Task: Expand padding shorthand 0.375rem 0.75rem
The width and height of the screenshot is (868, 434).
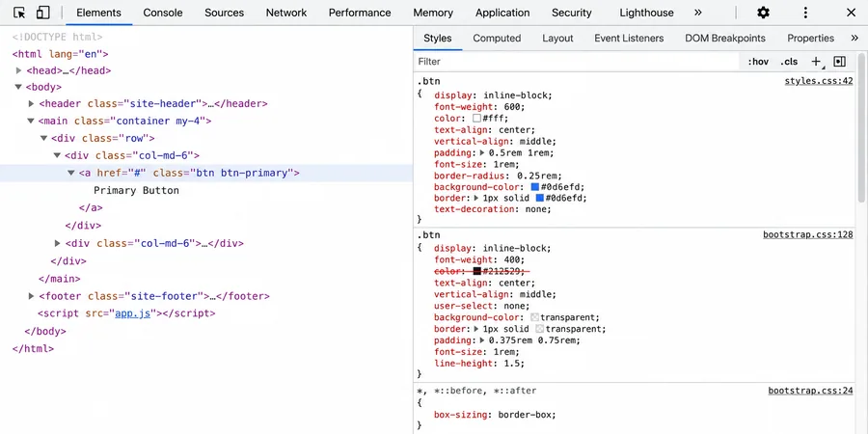Action: click(x=482, y=340)
